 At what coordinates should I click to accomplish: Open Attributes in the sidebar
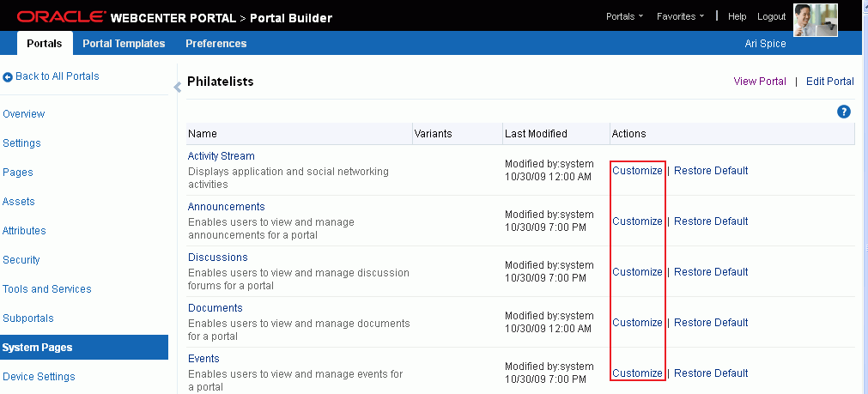[24, 231]
